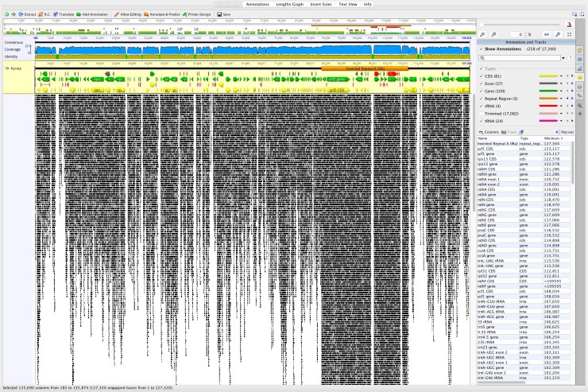
Task: Click the Pop out button
Action: click(564, 132)
